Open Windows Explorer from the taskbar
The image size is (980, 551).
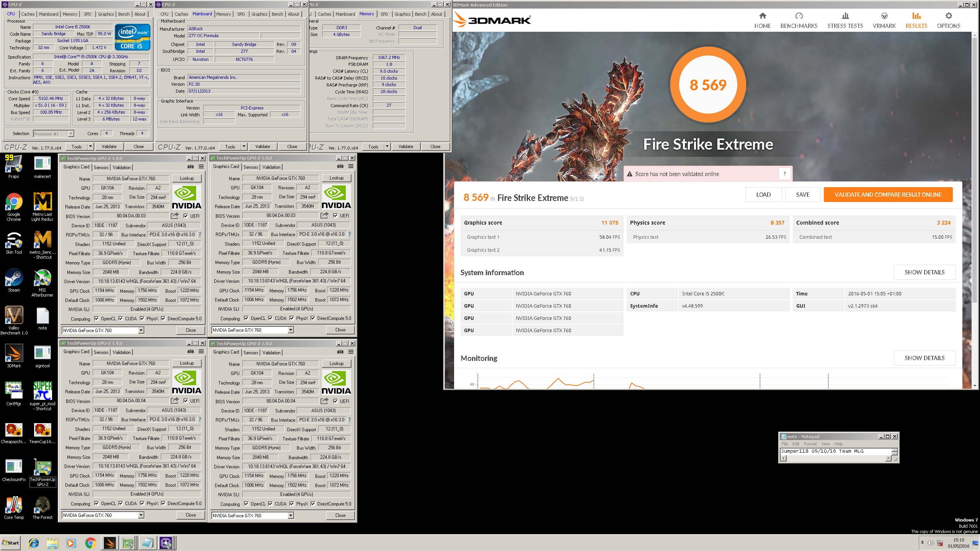pos(52,543)
